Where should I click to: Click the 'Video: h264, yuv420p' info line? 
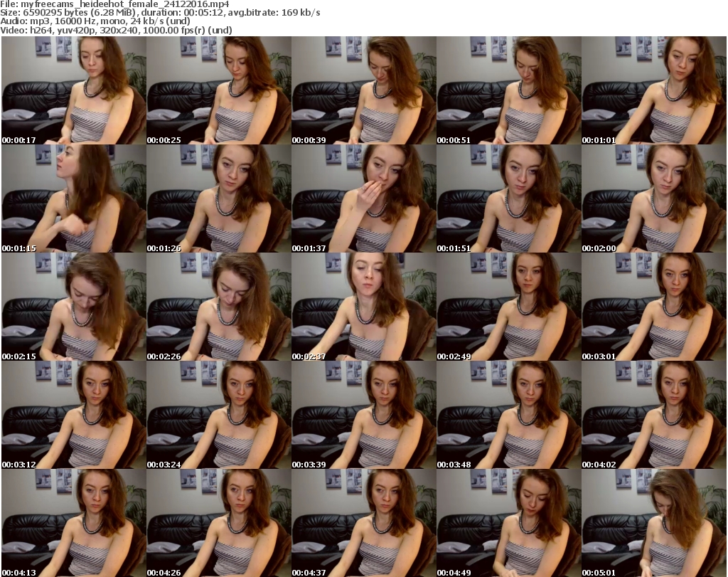coord(116,30)
